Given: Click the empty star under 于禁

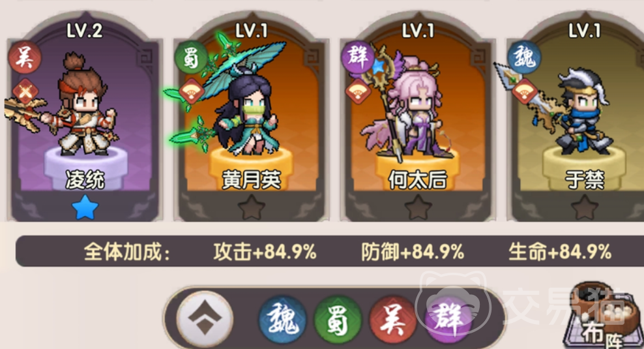Looking at the screenshot, I should tap(585, 207).
